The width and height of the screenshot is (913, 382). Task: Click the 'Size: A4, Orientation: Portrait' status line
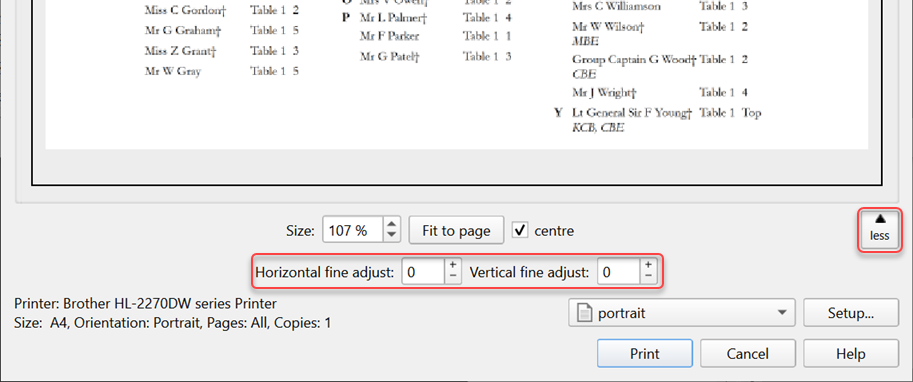coord(173,322)
